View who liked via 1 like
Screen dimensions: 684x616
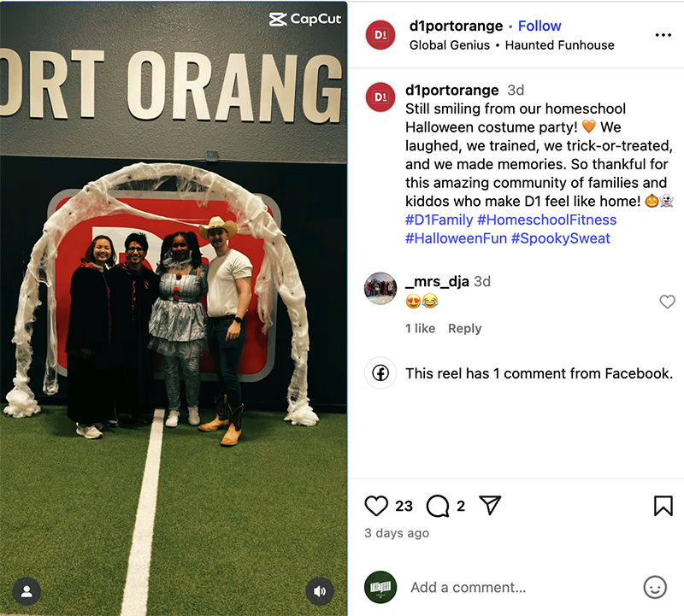tap(420, 328)
